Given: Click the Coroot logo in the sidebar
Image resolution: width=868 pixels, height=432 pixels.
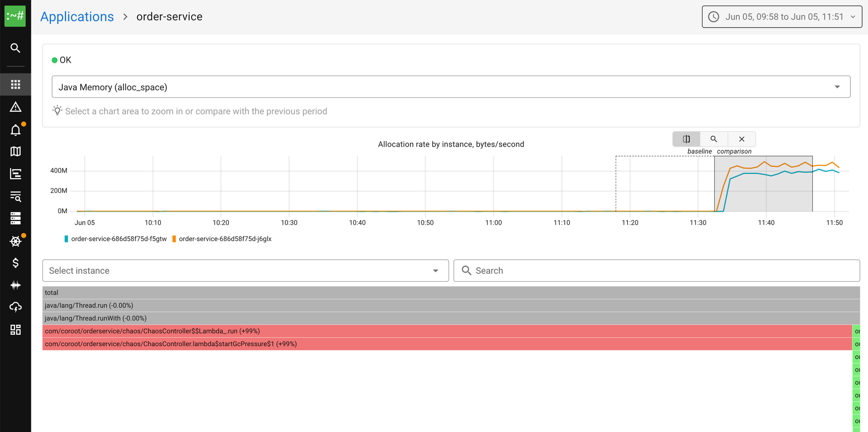Looking at the screenshot, I should pyautogui.click(x=15, y=16).
